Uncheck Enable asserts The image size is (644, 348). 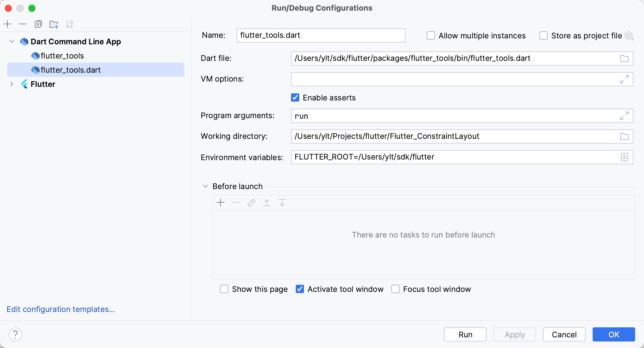[295, 98]
